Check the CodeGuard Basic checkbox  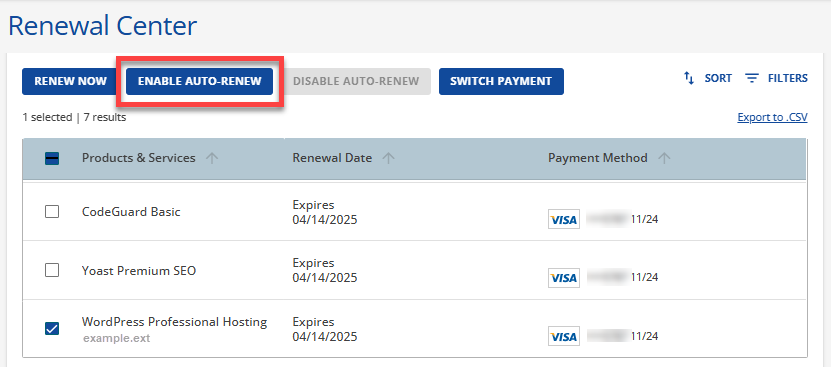[x=52, y=212]
